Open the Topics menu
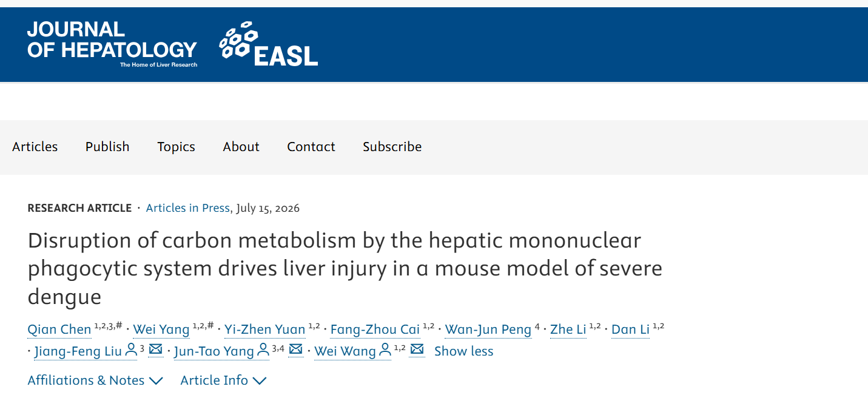Screen dimensions: 868x395 click(x=176, y=147)
